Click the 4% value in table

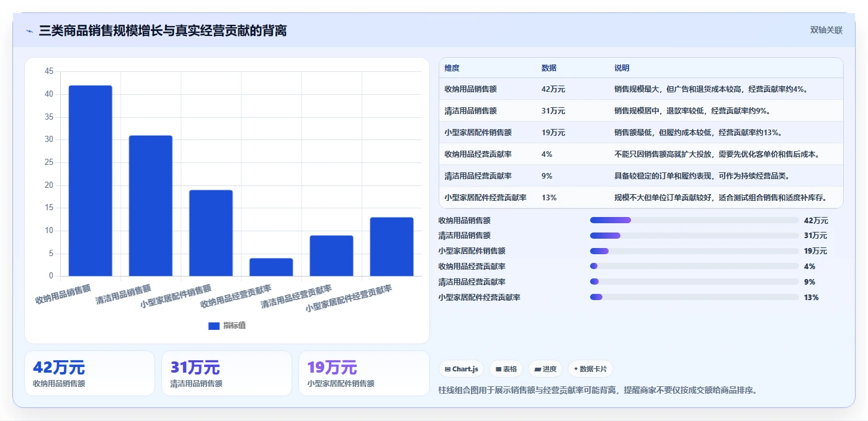click(547, 154)
